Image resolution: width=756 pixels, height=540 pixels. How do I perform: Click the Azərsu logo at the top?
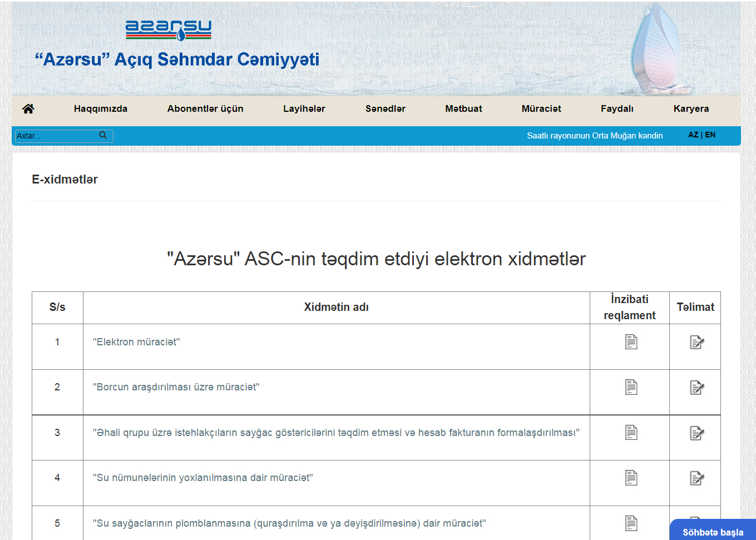(168, 31)
